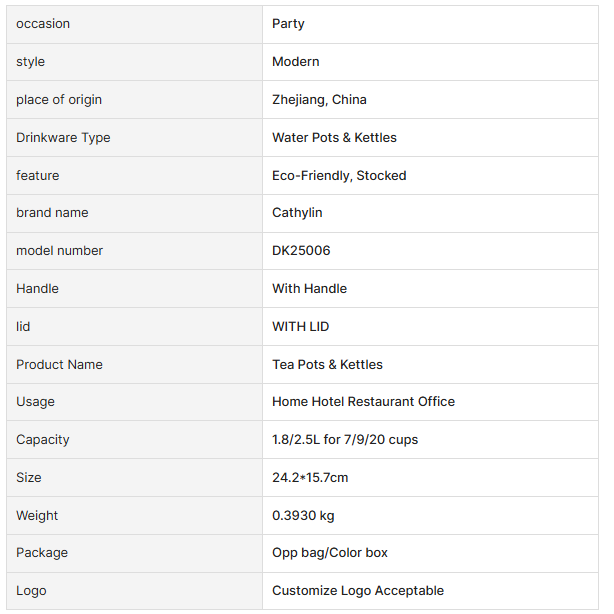
Task: Click the 'Drinkware Type' label
Action: [63, 138]
